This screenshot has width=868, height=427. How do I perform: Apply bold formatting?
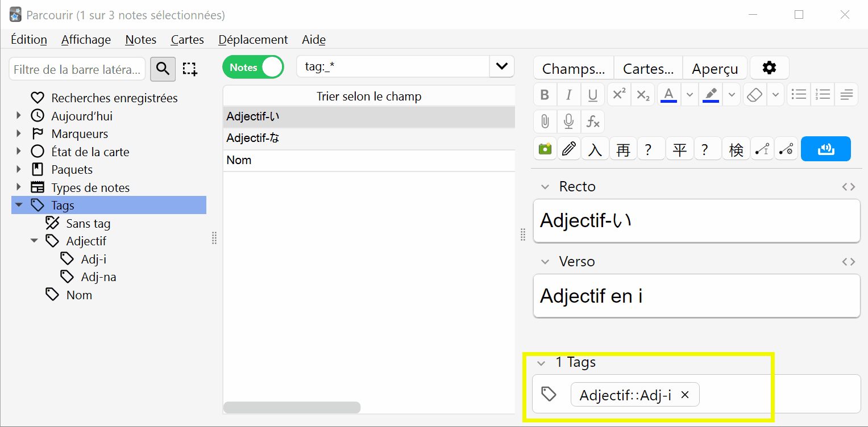pos(545,95)
